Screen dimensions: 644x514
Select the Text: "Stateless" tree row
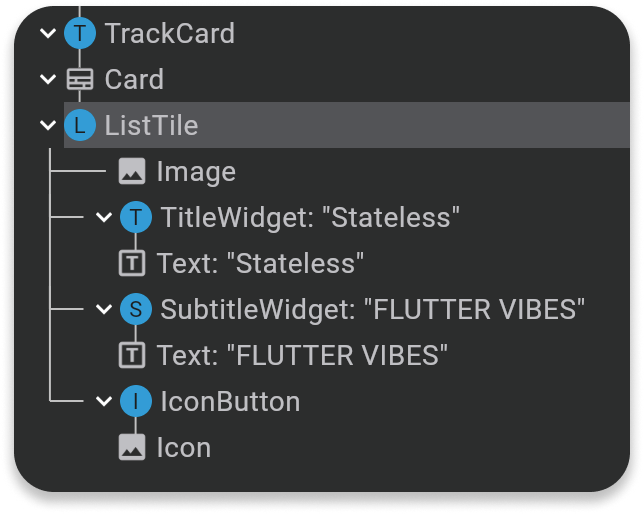260,264
